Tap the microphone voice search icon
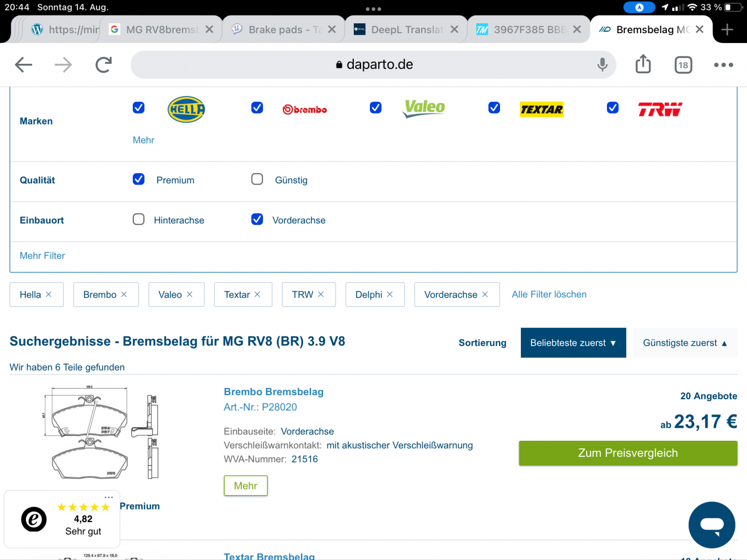 tap(602, 65)
